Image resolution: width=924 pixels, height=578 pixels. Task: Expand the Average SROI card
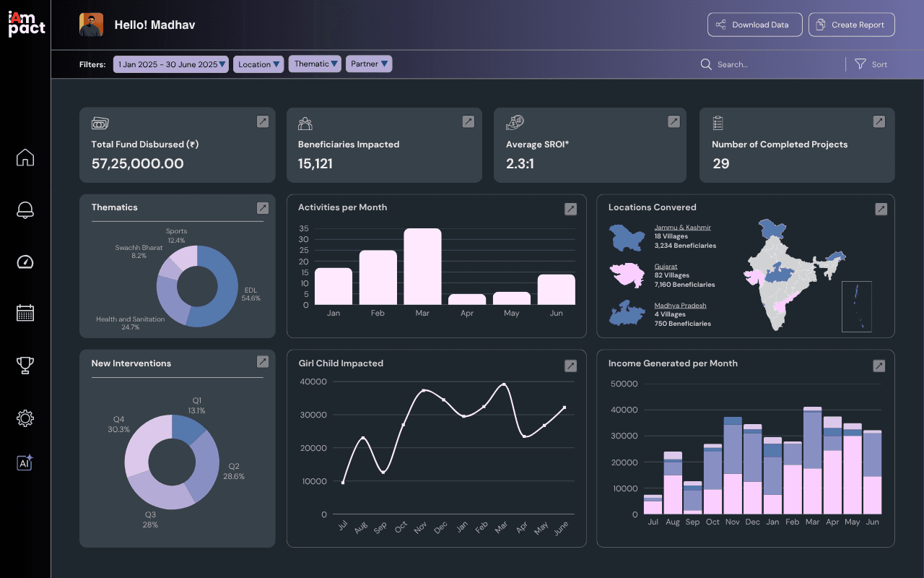(x=674, y=121)
